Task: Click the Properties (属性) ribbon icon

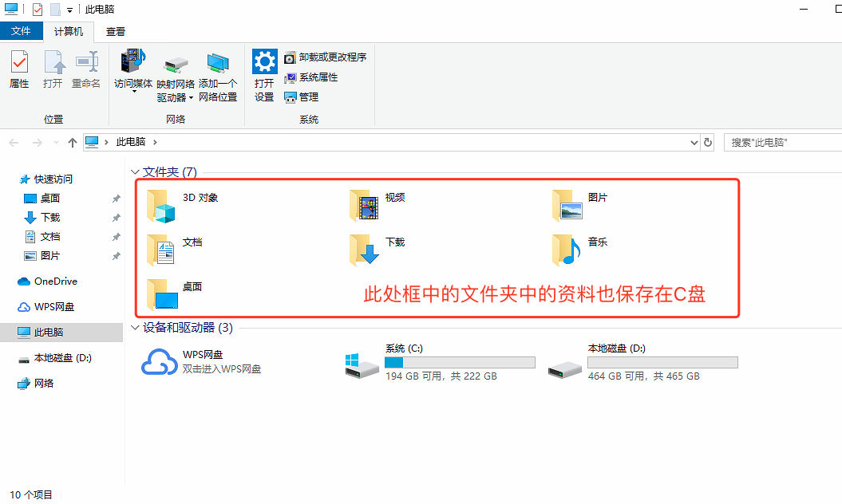Action: [x=19, y=69]
